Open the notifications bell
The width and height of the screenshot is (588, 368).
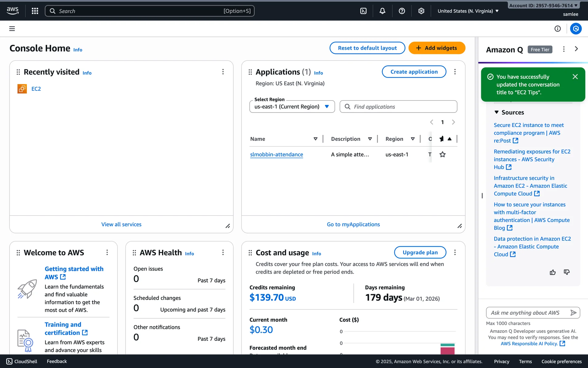(x=383, y=11)
